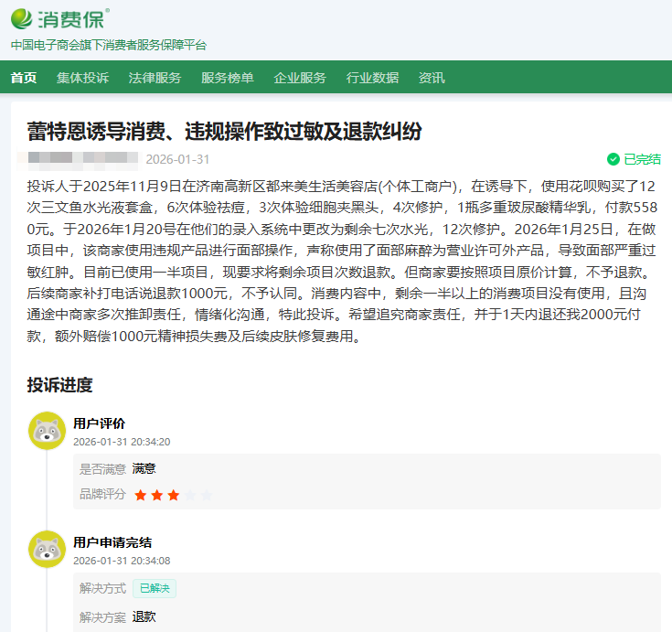Click the raccoon avatar beside 用户评价

47,431
